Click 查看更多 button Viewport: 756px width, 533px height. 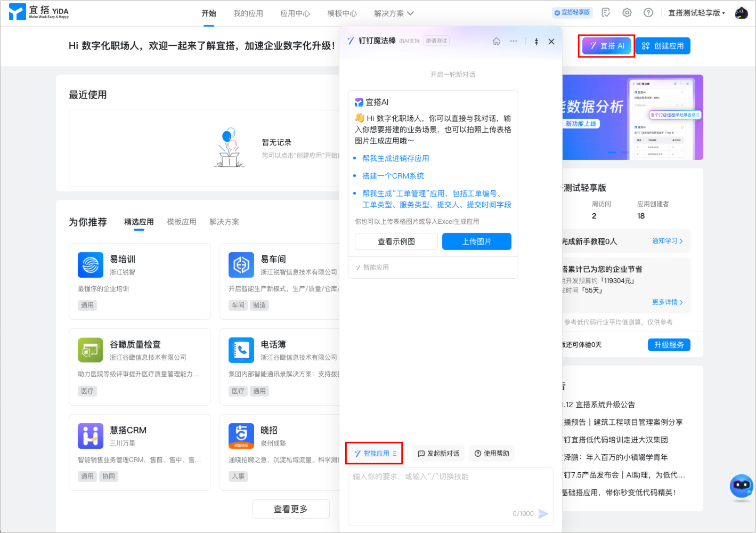[x=291, y=509]
